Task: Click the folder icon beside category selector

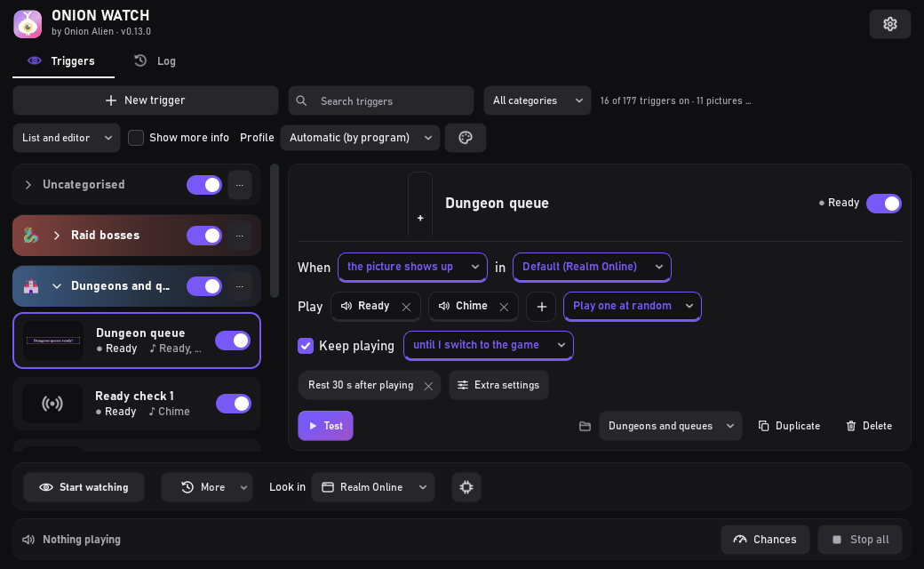Action: [x=585, y=426]
